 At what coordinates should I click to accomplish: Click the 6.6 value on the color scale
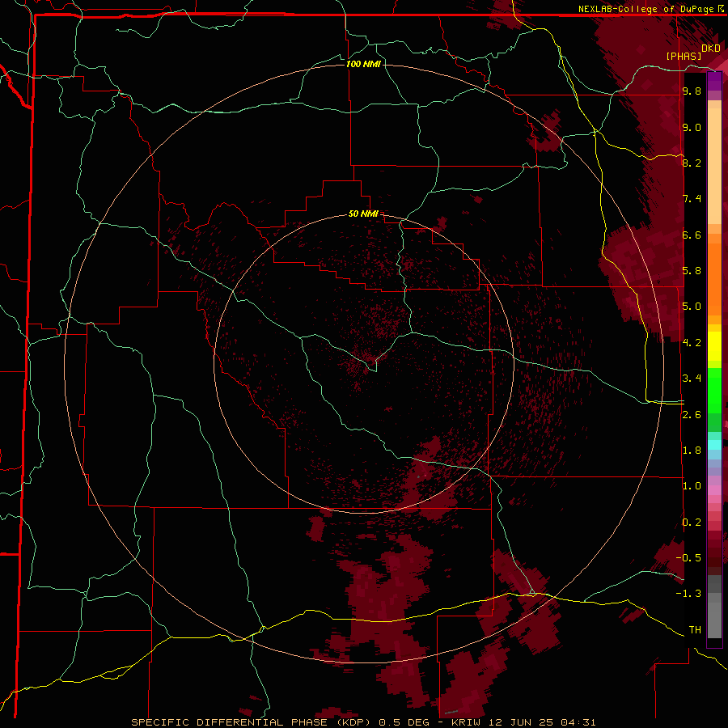692,235
